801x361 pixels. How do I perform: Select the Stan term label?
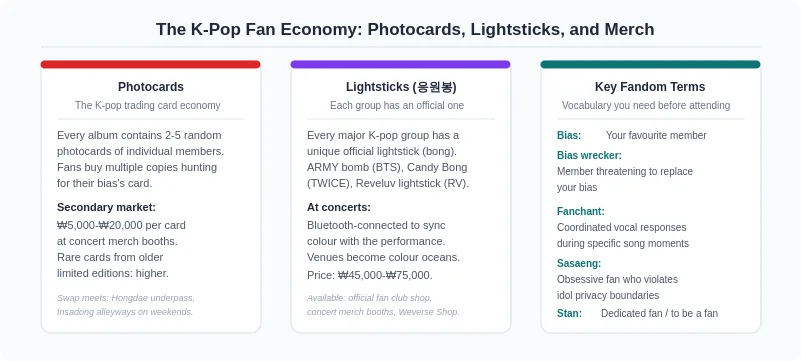(x=569, y=313)
